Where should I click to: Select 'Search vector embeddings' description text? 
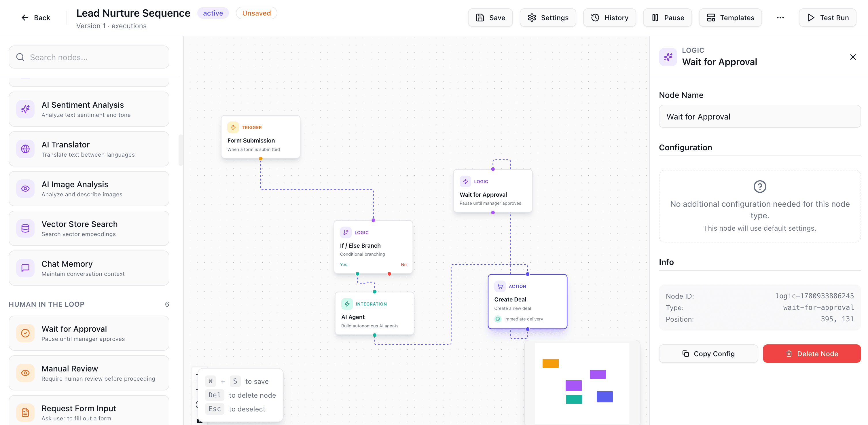click(79, 234)
